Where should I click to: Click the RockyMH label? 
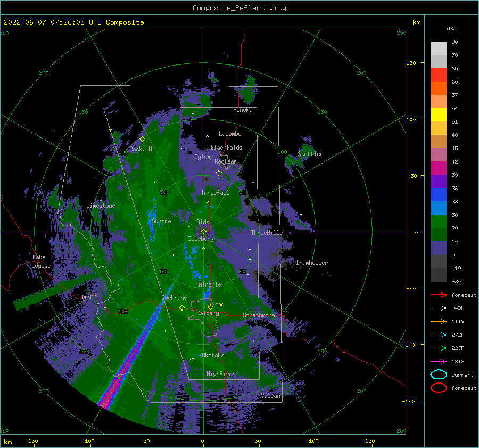[x=141, y=149]
